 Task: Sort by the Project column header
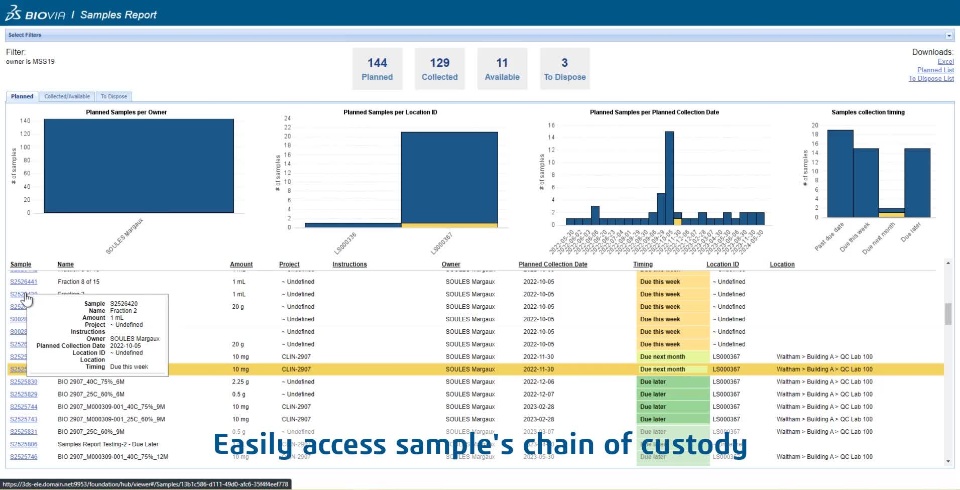pos(289,265)
